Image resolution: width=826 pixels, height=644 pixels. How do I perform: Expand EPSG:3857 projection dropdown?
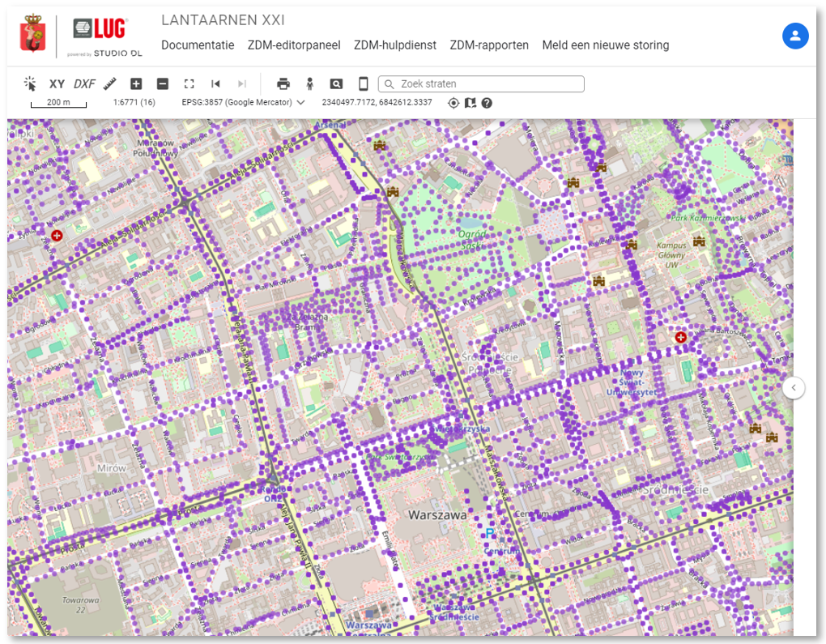point(300,103)
